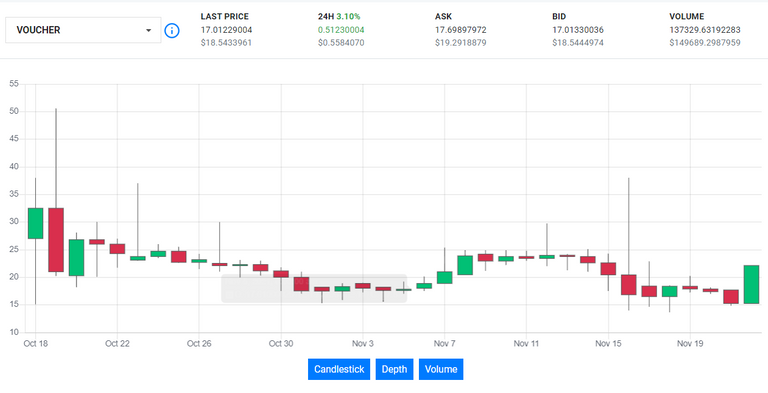
Task: Select the last large green candle on the right
Action: pos(751,285)
